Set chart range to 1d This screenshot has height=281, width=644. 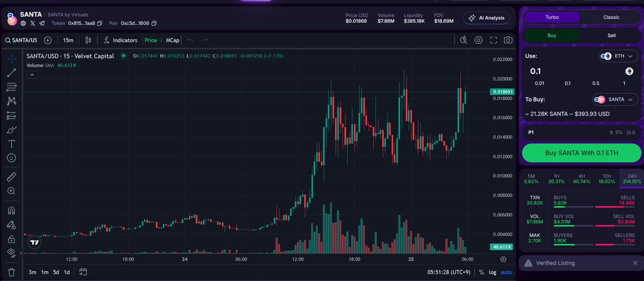pyautogui.click(x=67, y=272)
